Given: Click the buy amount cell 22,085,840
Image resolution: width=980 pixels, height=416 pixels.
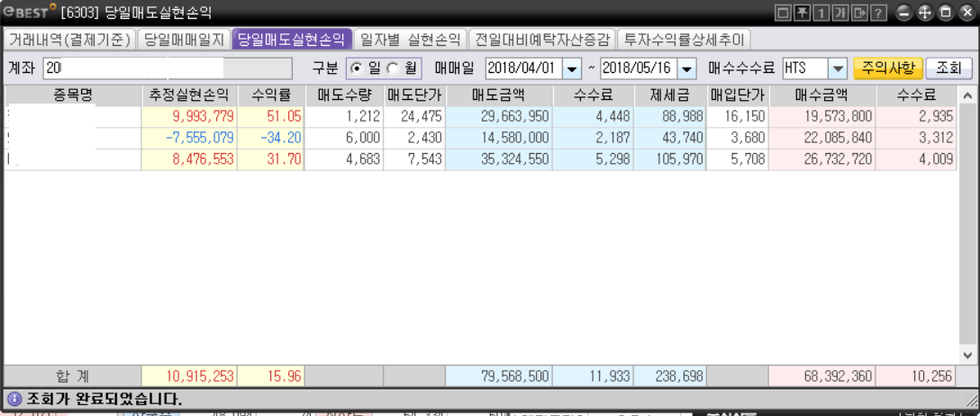Looking at the screenshot, I should pyautogui.click(x=823, y=138).
